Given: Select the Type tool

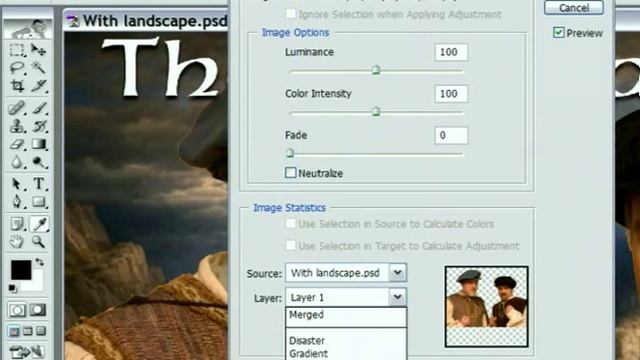Looking at the screenshot, I should point(39,184).
